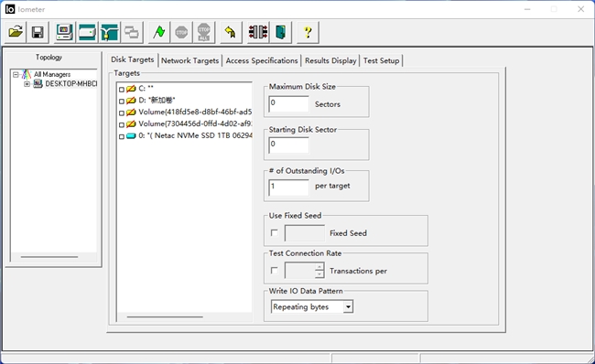Image resolution: width=595 pixels, height=364 pixels.
Task: Open the Write IO Data Pattern dropdown
Action: point(348,306)
